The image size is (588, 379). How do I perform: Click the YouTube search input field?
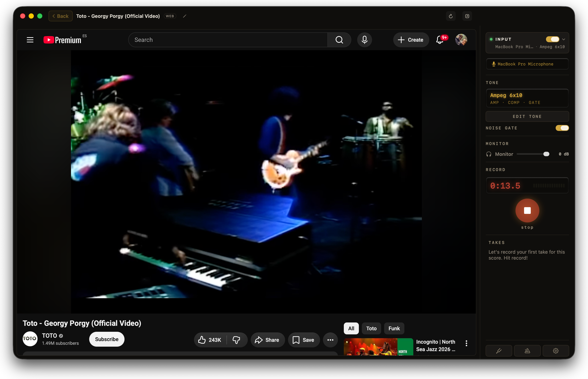coord(228,40)
